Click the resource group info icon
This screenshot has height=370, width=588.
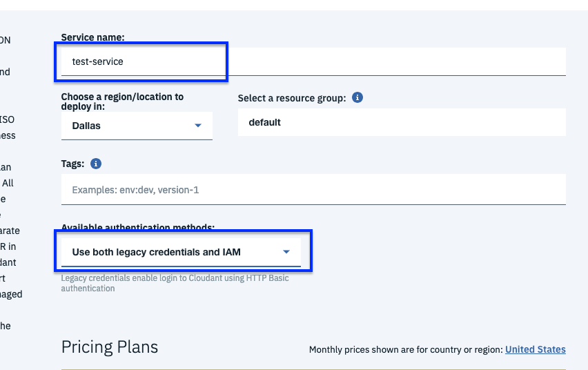[357, 97]
